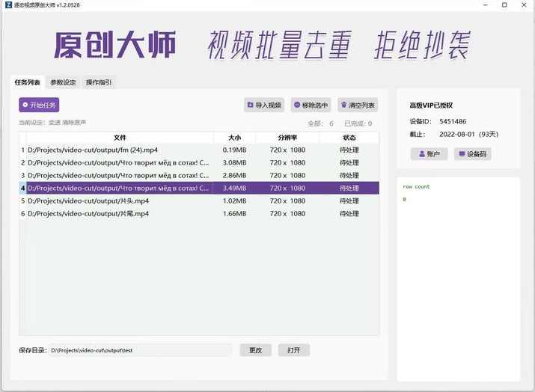Click the app icon in title bar
Screen dimensions: 535x392
(8, 4)
